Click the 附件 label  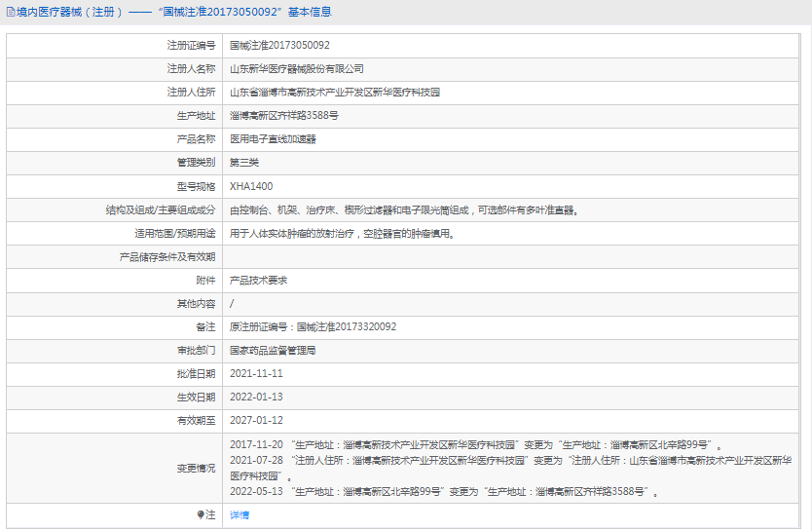pos(205,281)
